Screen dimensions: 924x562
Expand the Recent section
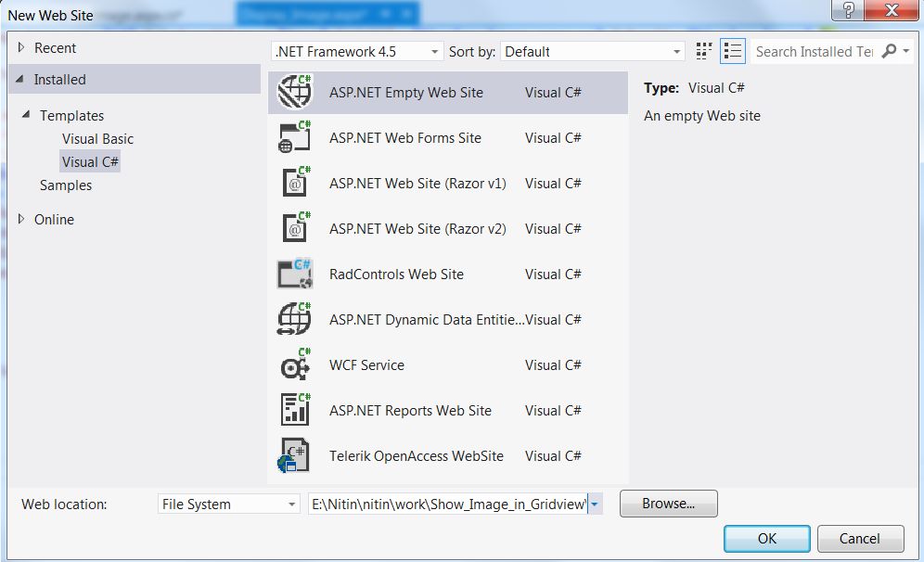pos(22,48)
